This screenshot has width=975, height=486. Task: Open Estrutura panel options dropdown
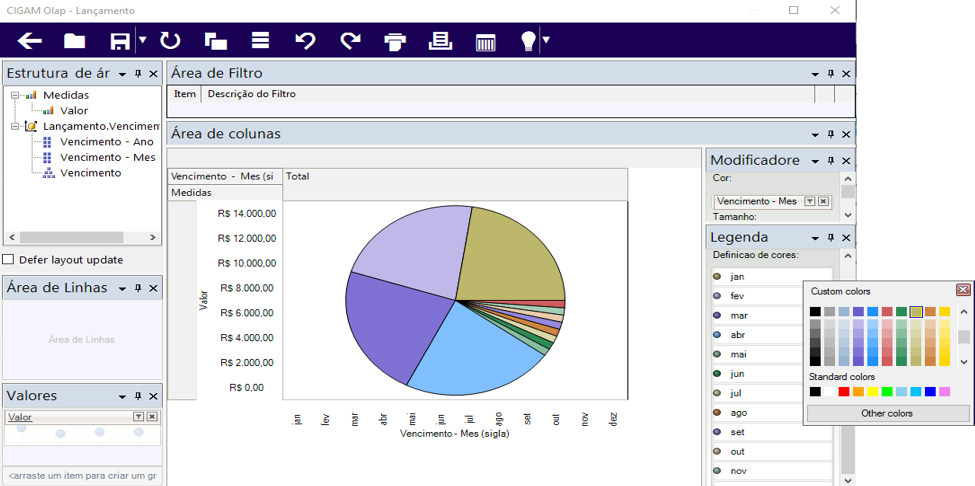coord(122,74)
